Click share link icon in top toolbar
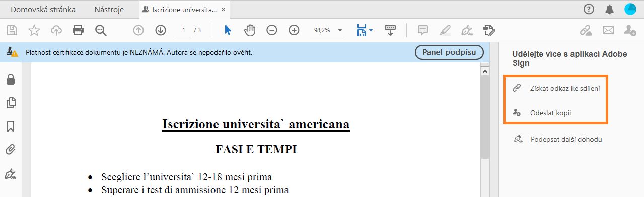The width and height of the screenshot is (644, 197). [x=586, y=30]
